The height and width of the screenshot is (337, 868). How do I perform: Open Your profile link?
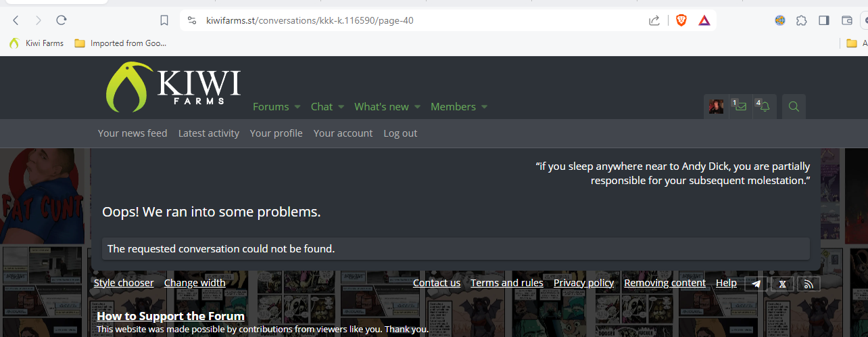click(x=276, y=133)
